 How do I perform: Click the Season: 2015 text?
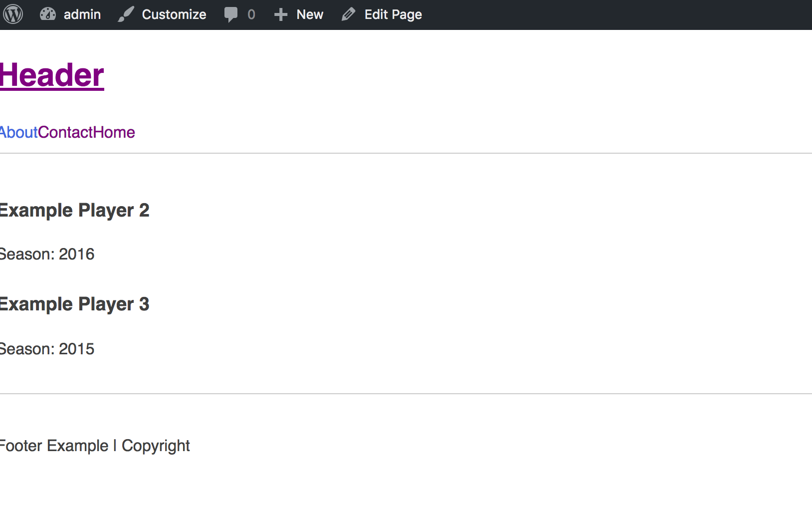tap(47, 349)
